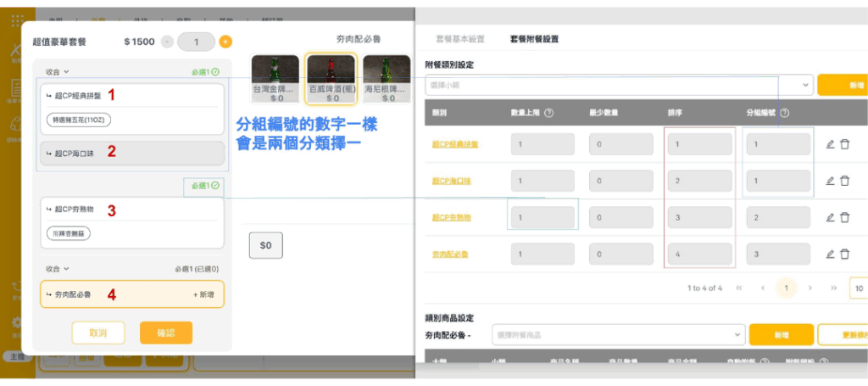
Task: Click the plus button to increase set quantity
Action: pos(225,42)
